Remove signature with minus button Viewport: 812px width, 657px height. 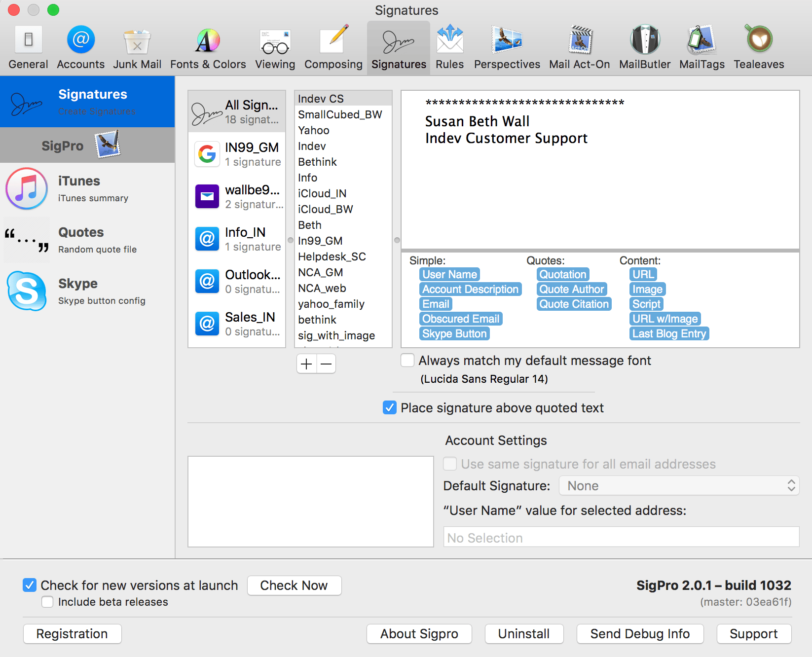(326, 364)
